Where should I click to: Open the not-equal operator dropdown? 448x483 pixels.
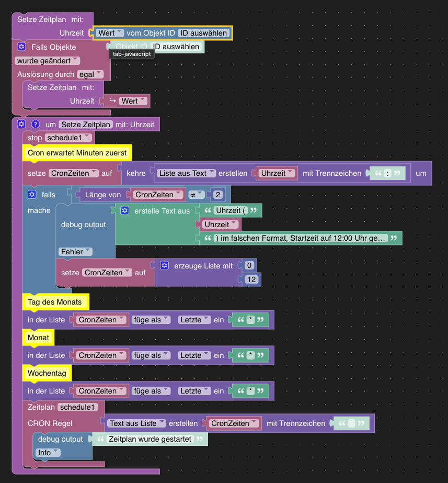[x=197, y=195]
